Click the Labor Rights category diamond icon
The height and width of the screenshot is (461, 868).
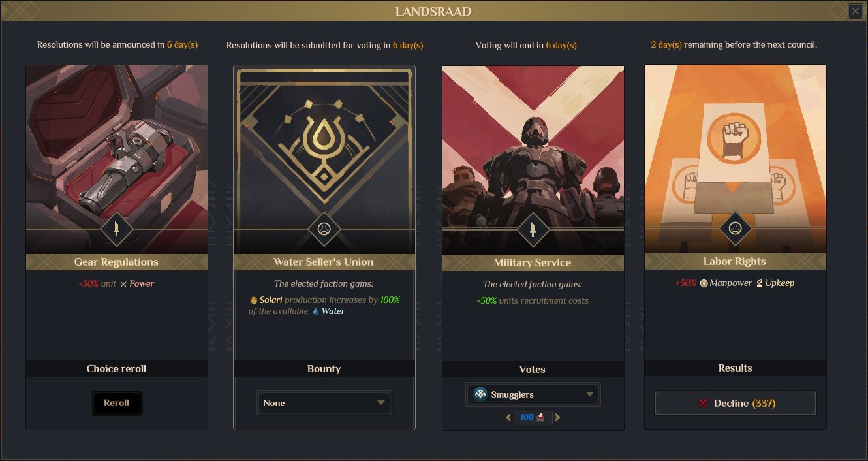(x=735, y=229)
